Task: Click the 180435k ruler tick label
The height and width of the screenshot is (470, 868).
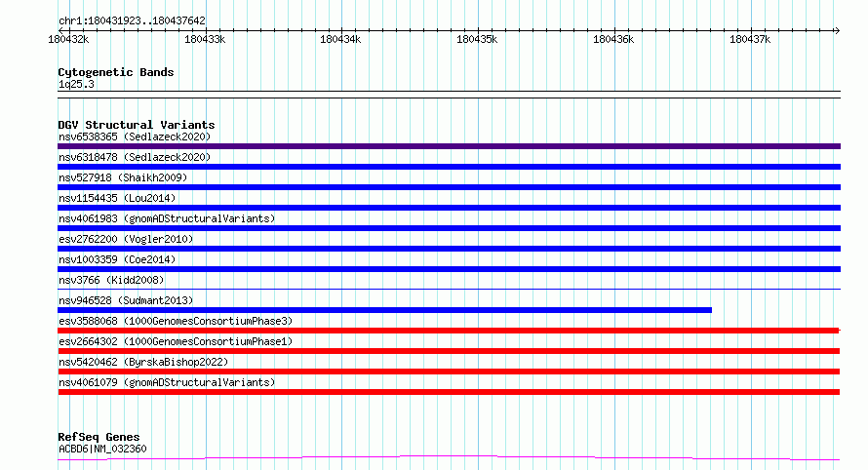Action: coord(477,39)
